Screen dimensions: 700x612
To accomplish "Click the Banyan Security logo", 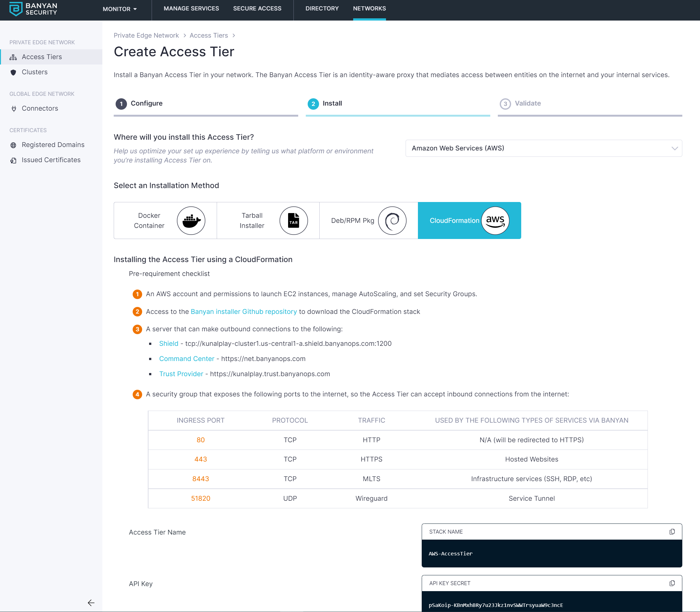I will tap(33, 9).
